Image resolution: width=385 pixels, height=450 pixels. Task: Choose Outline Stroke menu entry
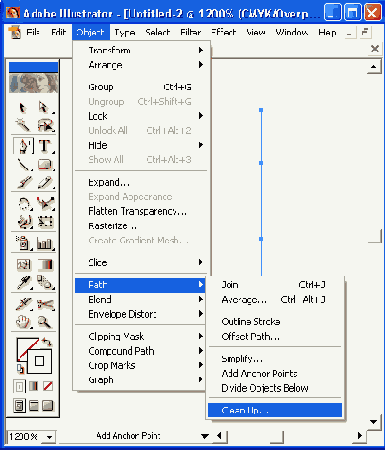click(251, 322)
